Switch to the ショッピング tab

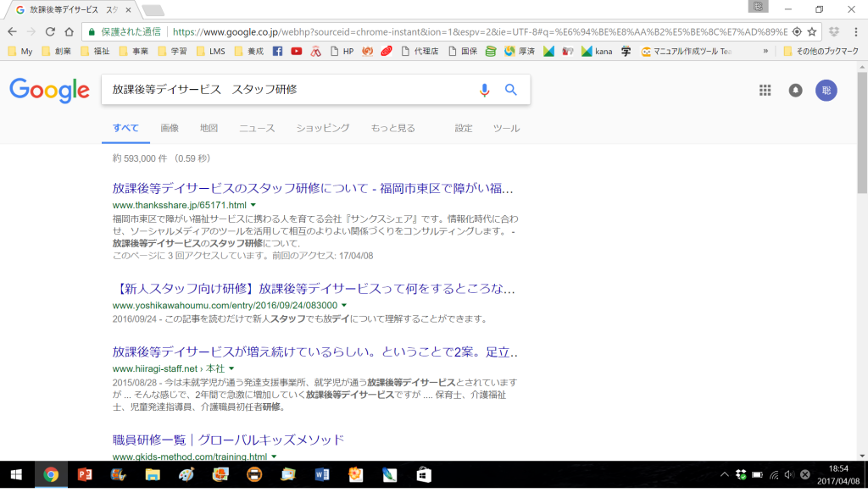click(323, 129)
